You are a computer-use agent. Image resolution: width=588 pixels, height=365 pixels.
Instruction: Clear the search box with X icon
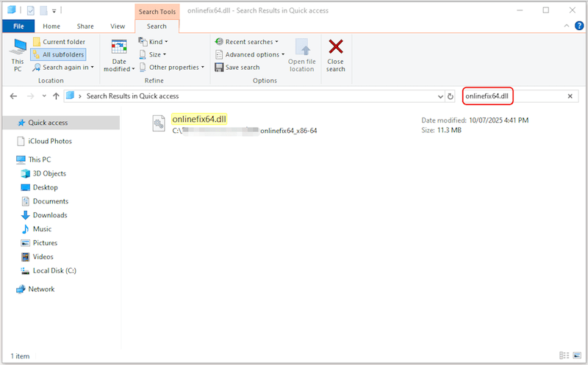(x=570, y=96)
